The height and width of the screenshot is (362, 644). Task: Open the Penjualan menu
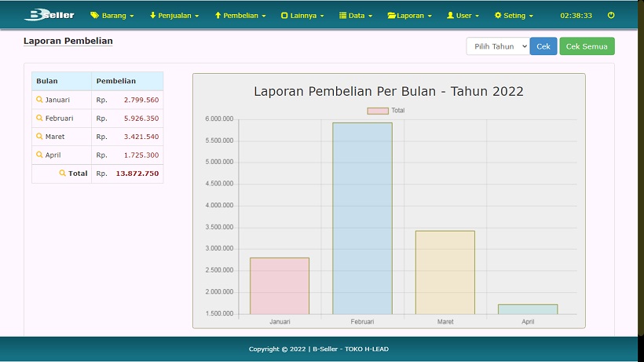174,16
